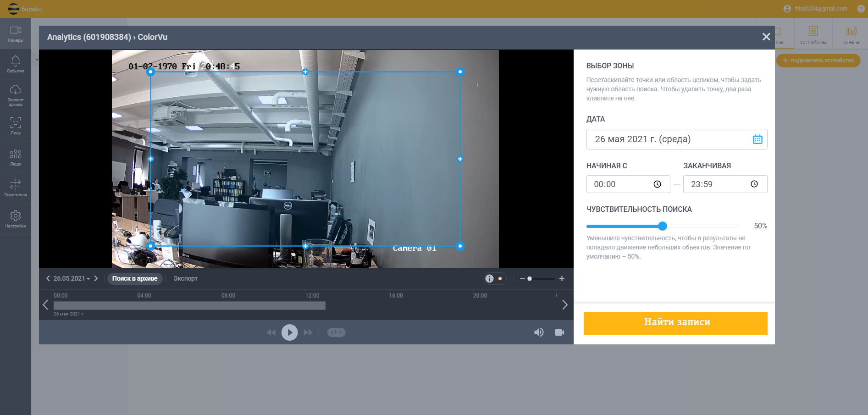Click the 16:00 timeline label
The height and width of the screenshot is (415, 868).
click(396, 296)
